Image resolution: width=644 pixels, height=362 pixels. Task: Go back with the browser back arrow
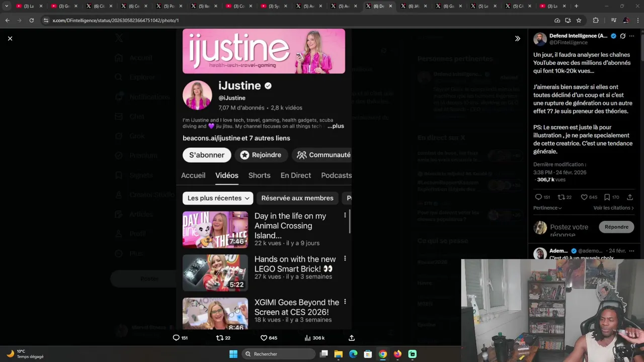click(x=7, y=20)
